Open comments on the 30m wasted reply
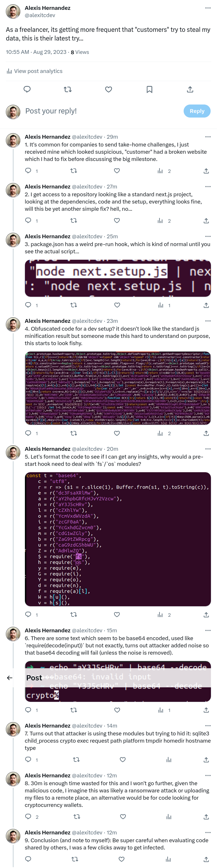This screenshot has height=868, width=217. 28,816
